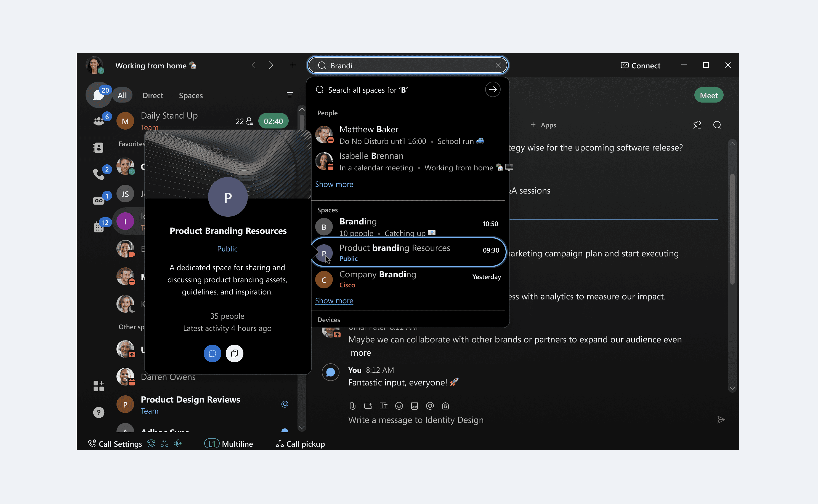Click the copy icon on the space card

pyautogui.click(x=235, y=353)
